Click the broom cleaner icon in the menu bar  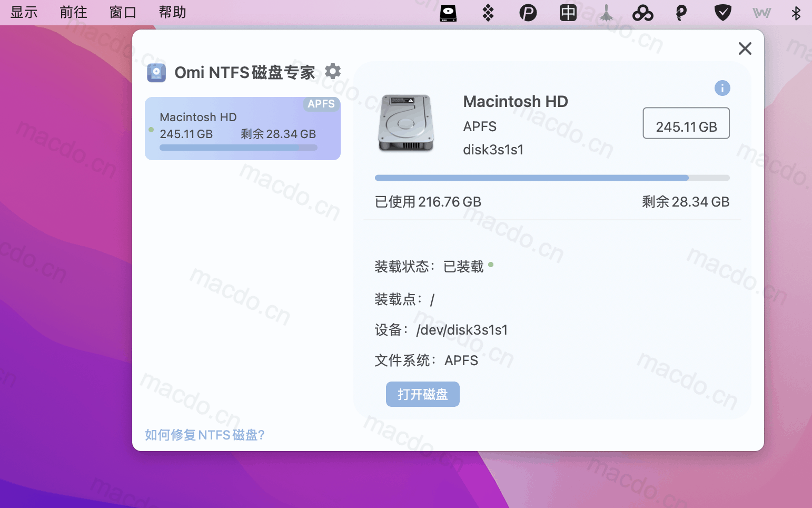click(x=606, y=13)
